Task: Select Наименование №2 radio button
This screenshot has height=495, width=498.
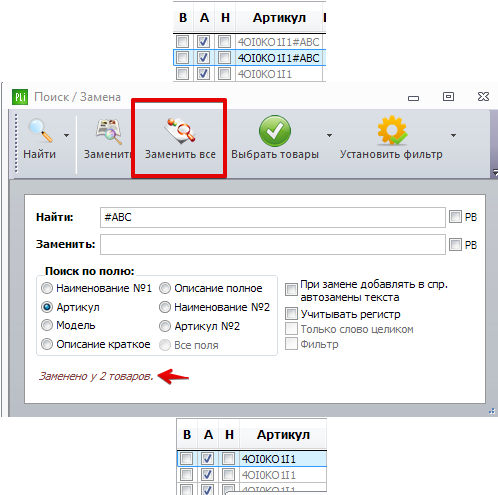Action: click(x=165, y=307)
